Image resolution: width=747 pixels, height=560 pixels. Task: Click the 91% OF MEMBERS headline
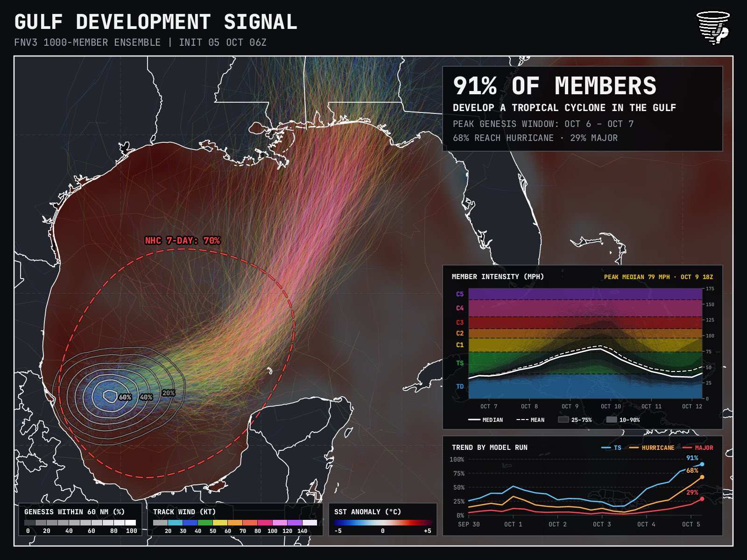point(555,86)
